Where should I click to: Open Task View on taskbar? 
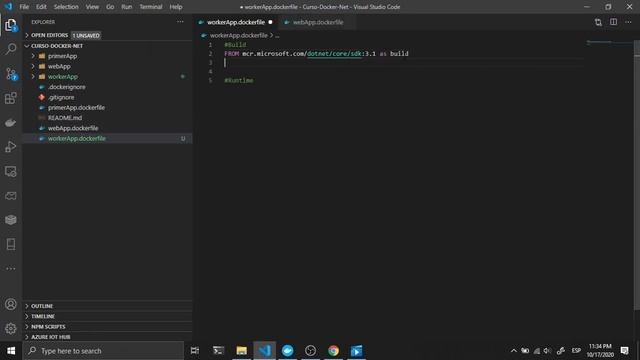coord(195,351)
